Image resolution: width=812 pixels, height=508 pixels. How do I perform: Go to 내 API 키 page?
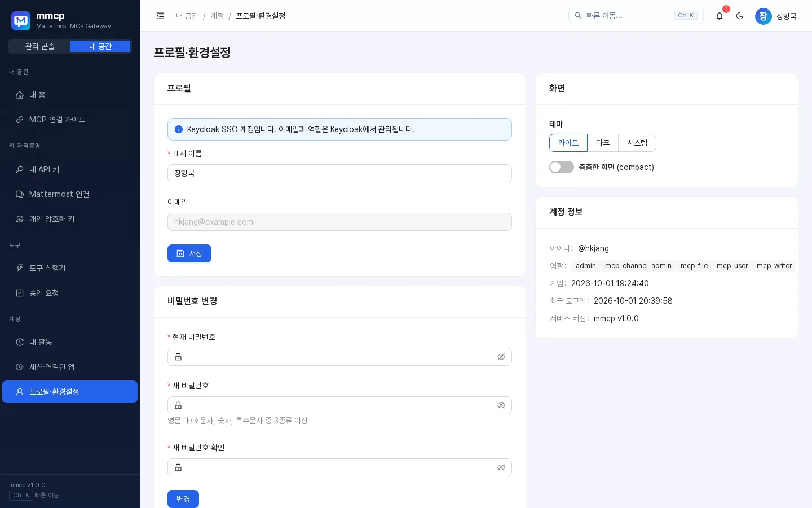coord(70,169)
